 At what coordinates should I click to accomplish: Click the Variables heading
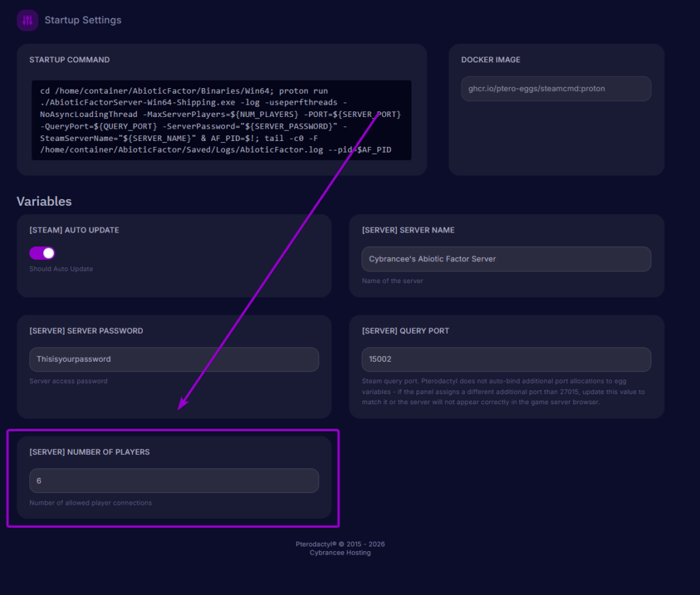[44, 202]
